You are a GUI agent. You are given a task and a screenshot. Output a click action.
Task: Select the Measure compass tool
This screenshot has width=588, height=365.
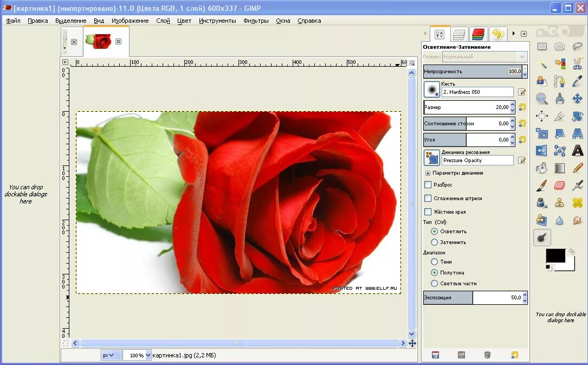tap(559, 99)
